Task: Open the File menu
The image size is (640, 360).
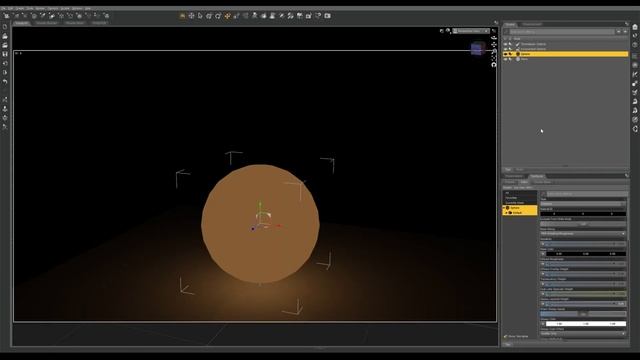Action: pyautogui.click(x=4, y=8)
